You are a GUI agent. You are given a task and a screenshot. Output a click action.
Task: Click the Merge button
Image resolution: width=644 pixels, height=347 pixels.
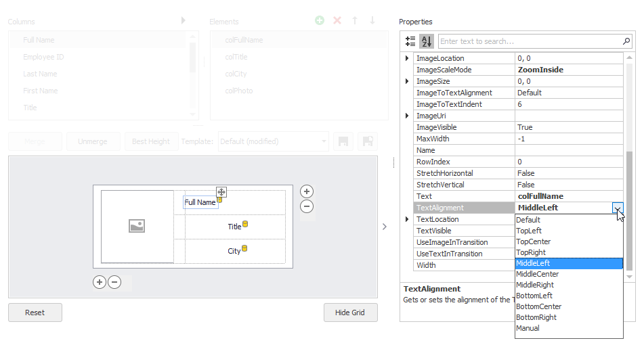(x=35, y=141)
